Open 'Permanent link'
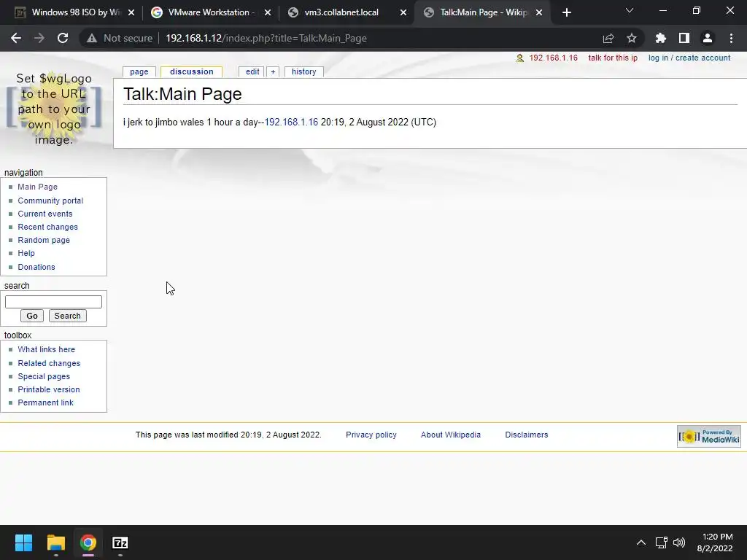 point(46,402)
